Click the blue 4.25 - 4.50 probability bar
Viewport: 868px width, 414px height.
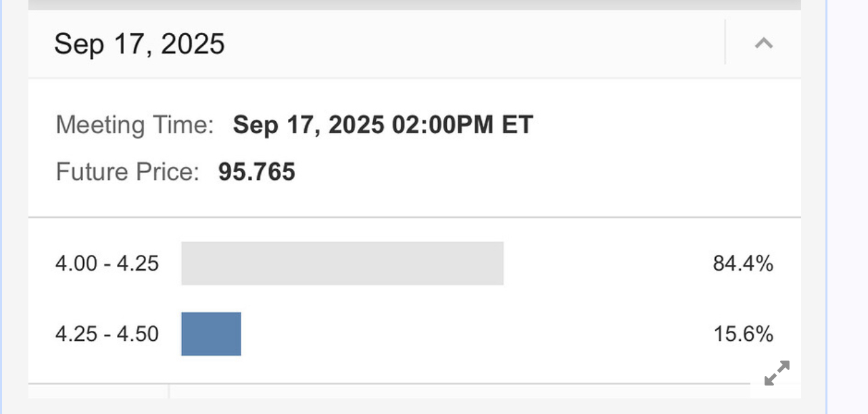[211, 333]
